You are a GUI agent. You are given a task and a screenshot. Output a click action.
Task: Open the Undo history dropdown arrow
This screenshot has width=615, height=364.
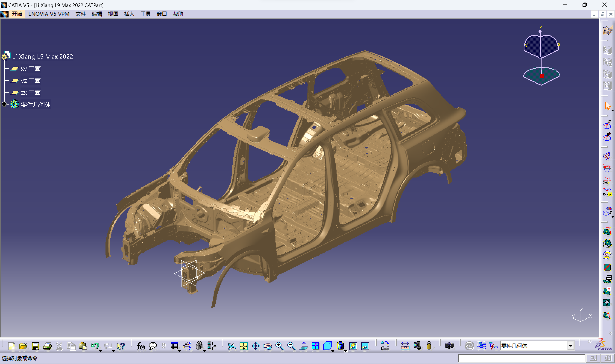pos(101,351)
